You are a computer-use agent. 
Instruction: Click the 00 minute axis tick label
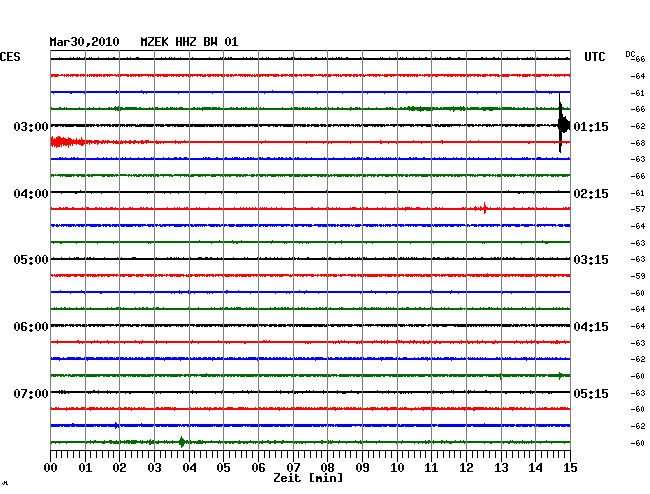(51, 467)
